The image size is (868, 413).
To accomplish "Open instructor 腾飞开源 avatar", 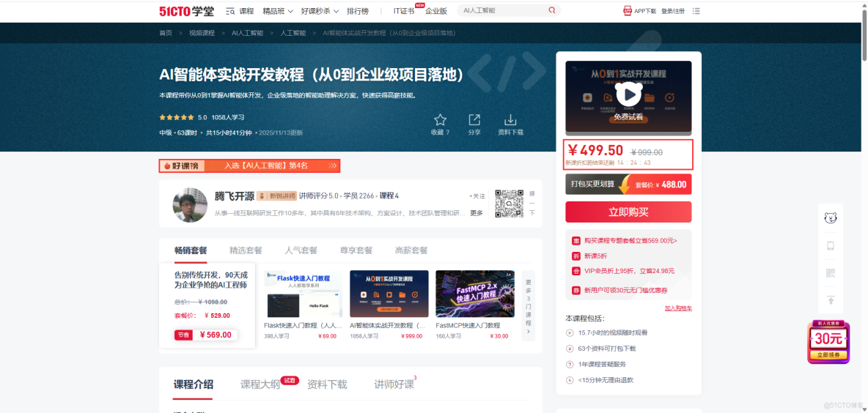I will 190,204.
